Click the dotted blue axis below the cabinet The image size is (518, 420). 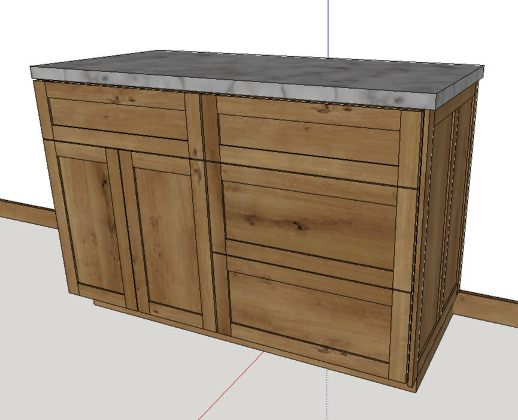[327, 394]
